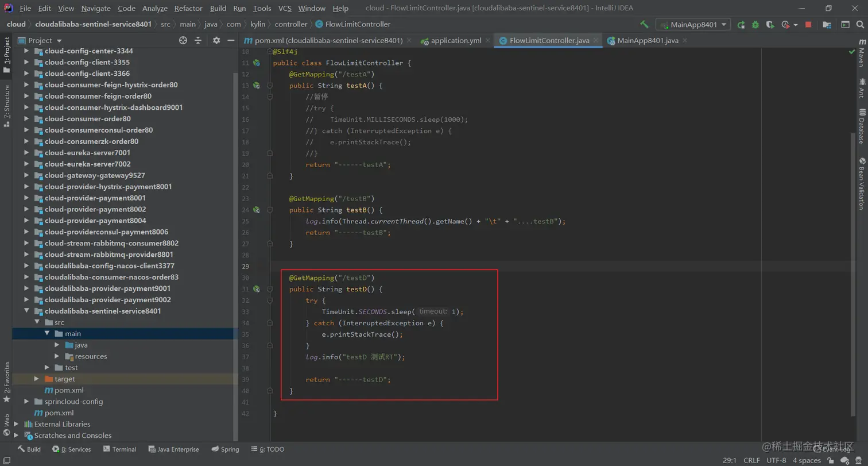
Task: Open the Maven tool window
Action: point(862,53)
